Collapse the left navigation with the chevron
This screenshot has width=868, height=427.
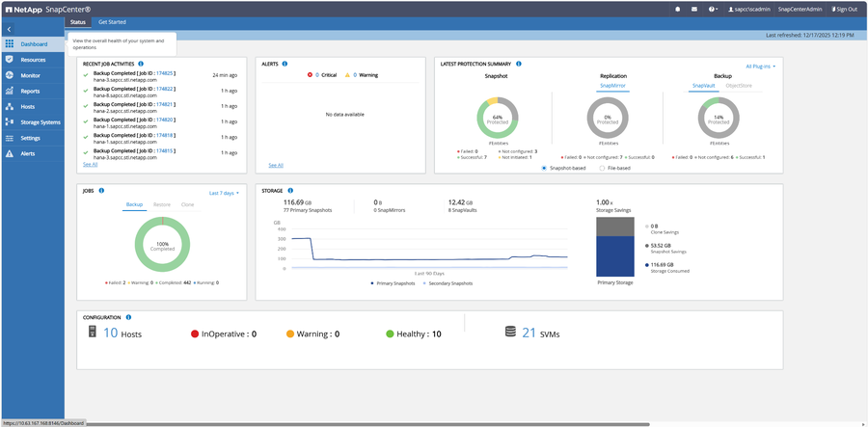pyautogui.click(x=10, y=29)
